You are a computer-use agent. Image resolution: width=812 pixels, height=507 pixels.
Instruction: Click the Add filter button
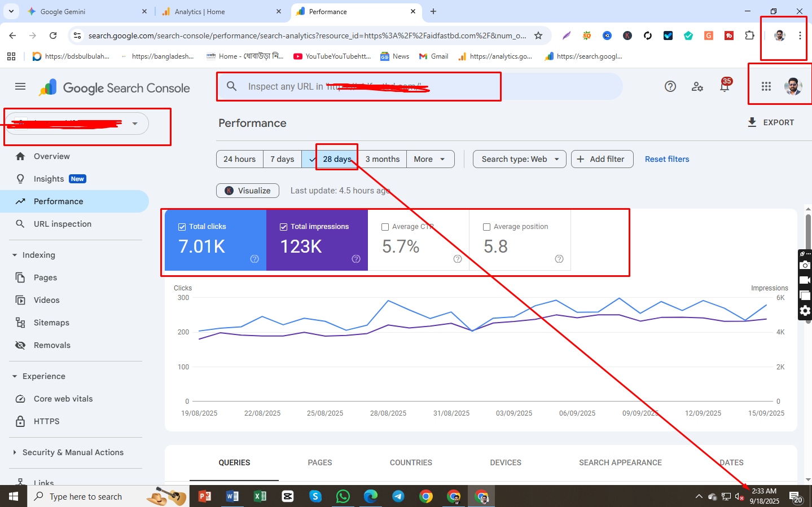602,159
